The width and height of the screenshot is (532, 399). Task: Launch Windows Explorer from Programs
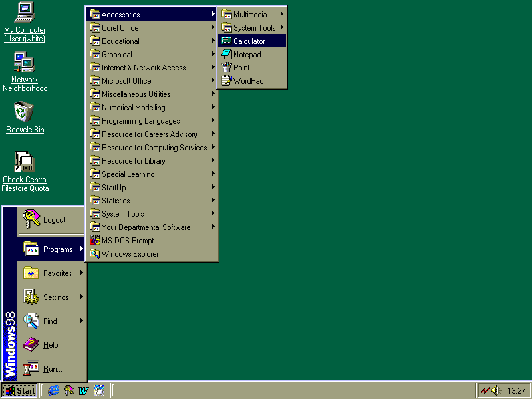(152, 254)
